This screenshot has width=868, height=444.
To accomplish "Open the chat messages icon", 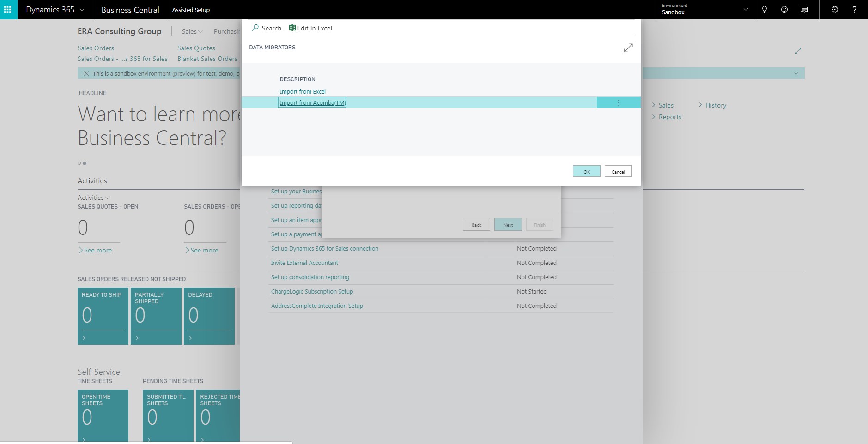I will click(804, 10).
